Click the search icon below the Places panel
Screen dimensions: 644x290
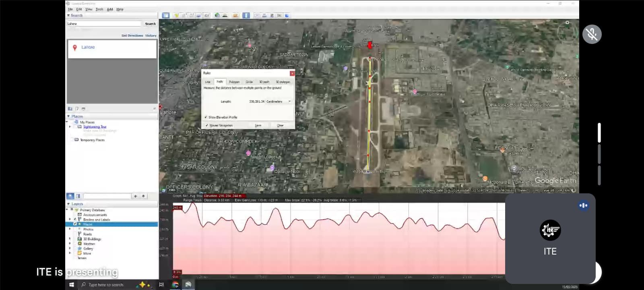tap(70, 196)
